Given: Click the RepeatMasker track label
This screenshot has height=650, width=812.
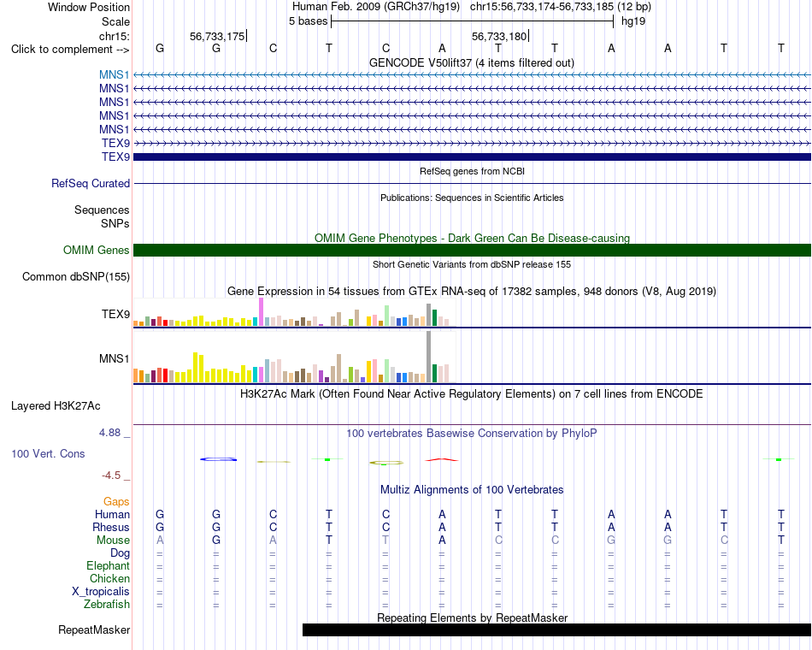Looking at the screenshot, I should [x=94, y=629].
